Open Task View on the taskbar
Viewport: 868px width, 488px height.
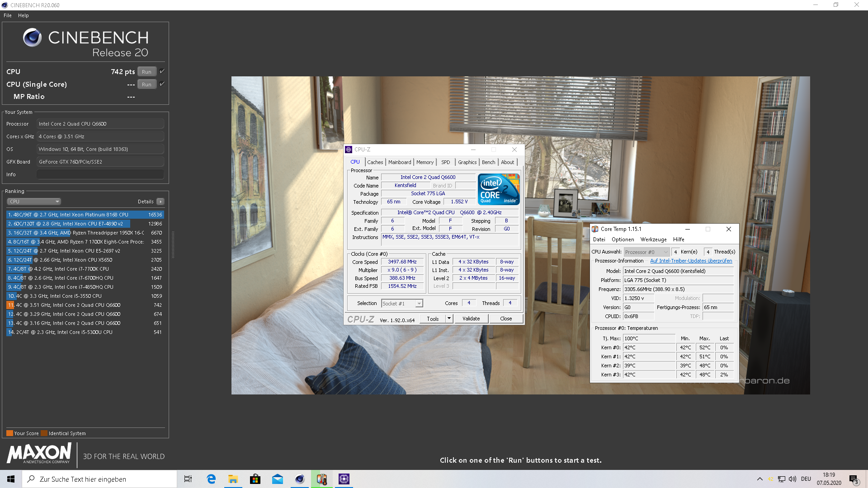click(x=188, y=479)
